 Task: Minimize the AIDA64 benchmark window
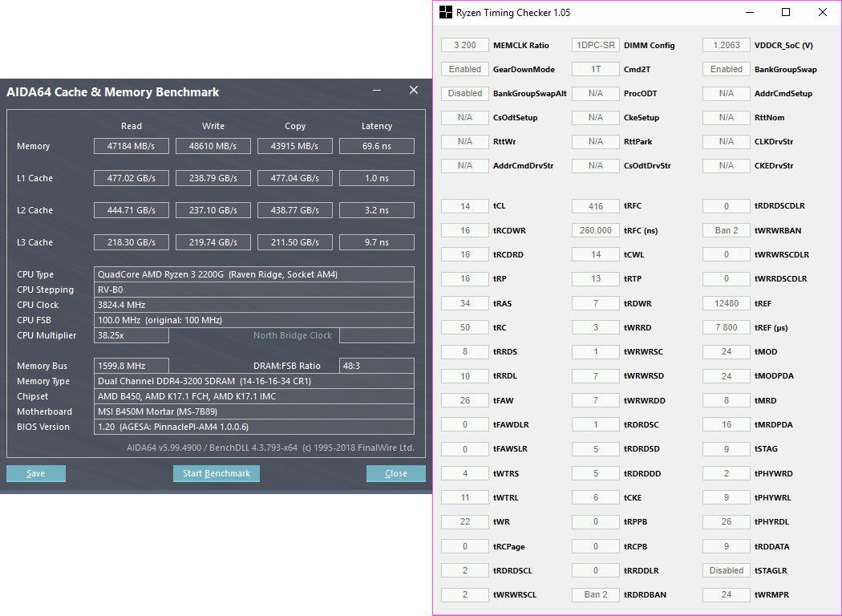click(x=377, y=90)
